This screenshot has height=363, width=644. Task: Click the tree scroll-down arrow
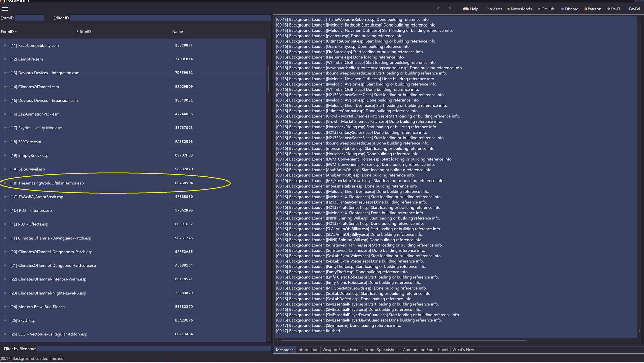(268, 340)
